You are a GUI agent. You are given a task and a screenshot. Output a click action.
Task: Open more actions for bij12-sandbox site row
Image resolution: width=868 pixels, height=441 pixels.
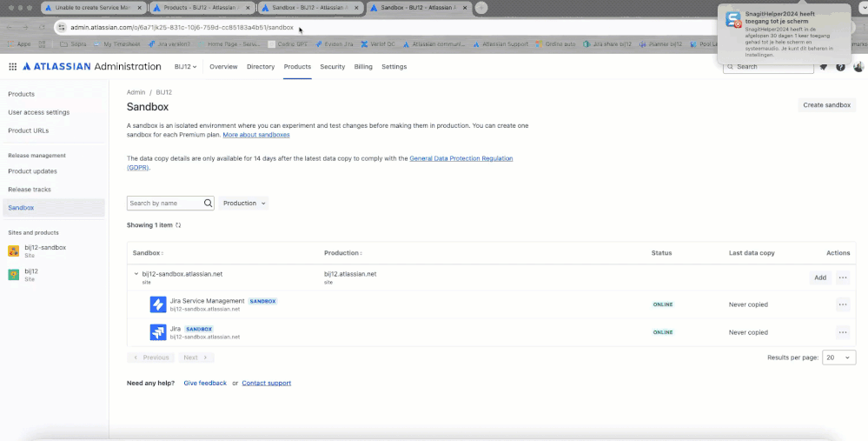843,277
